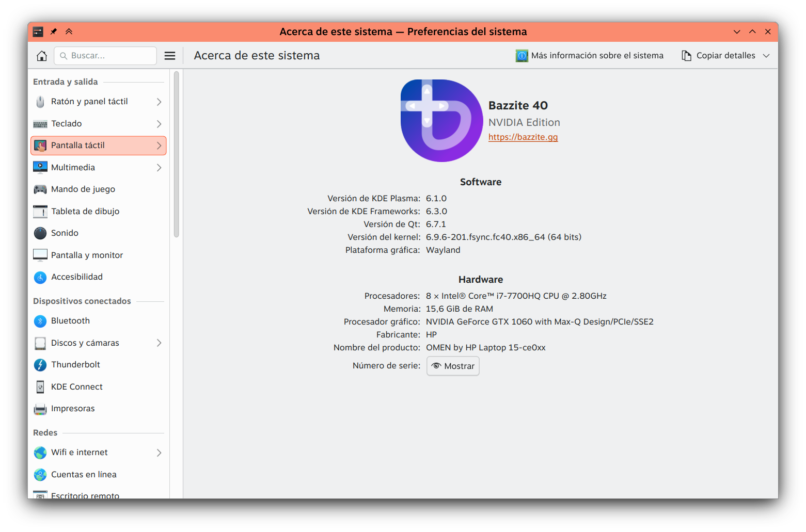The height and width of the screenshot is (532, 806).
Task: Go to the settings home page icon
Action: coord(42,56)
